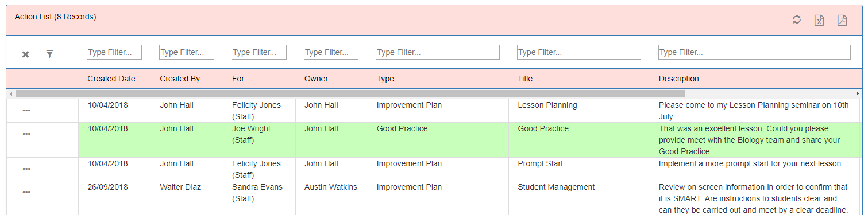Click the For column filter box
The width and height of the screenshot is (868, 215).
point(259,52)
